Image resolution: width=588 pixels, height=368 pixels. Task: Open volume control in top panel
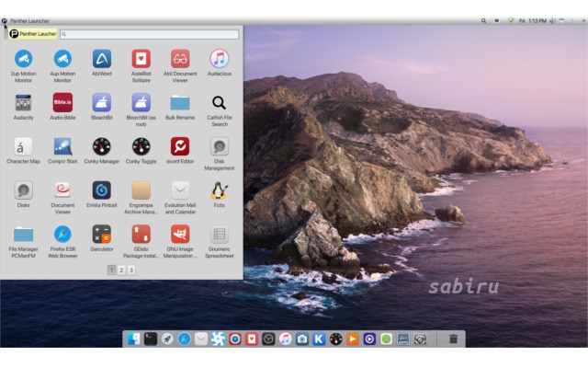(x=552, y=21)
